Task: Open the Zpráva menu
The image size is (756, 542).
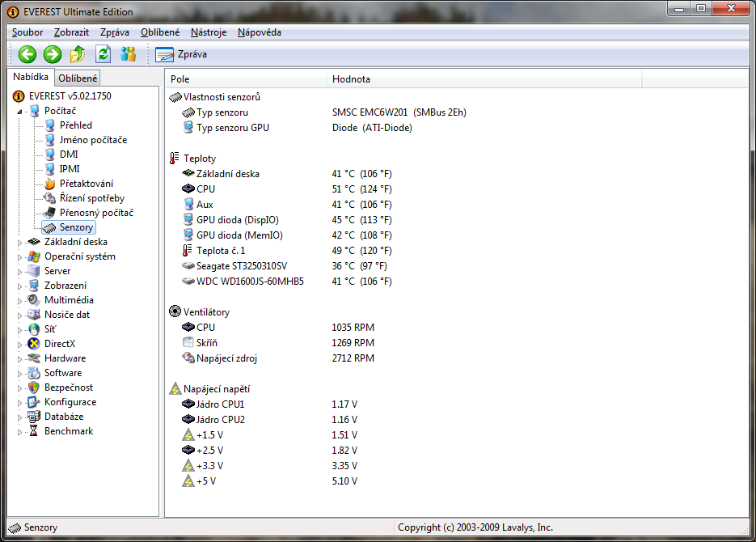Action: (115, 32)
